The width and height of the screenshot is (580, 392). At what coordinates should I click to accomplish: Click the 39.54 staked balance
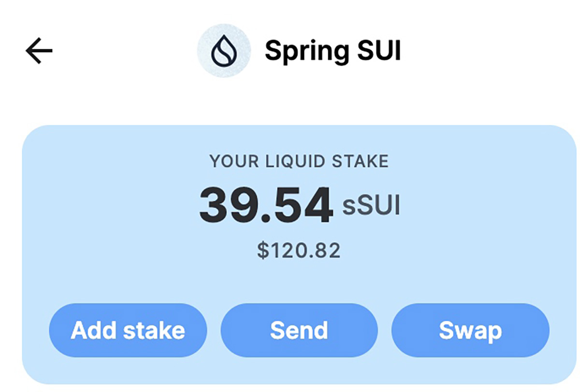pyautogui.click(x=266, y=206)
